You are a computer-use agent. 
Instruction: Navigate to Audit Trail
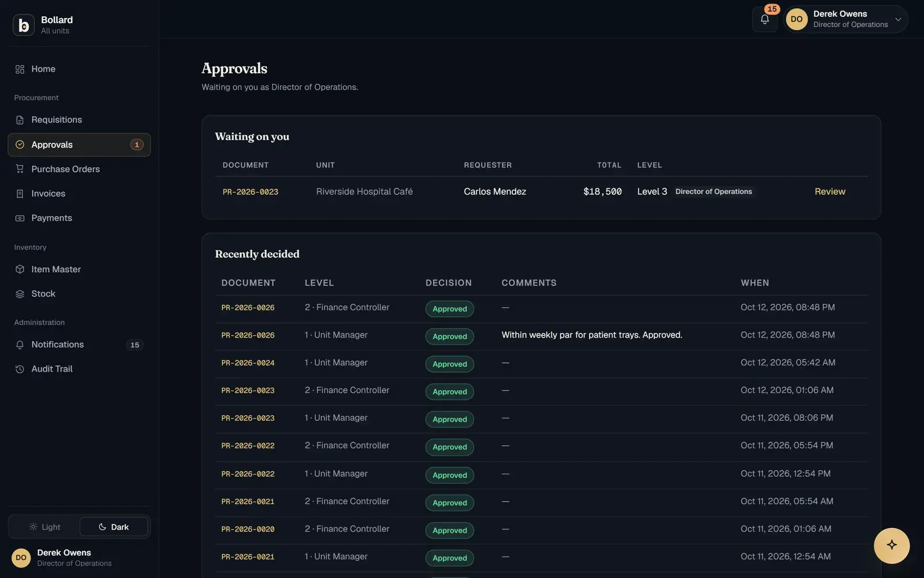(79, 369)
